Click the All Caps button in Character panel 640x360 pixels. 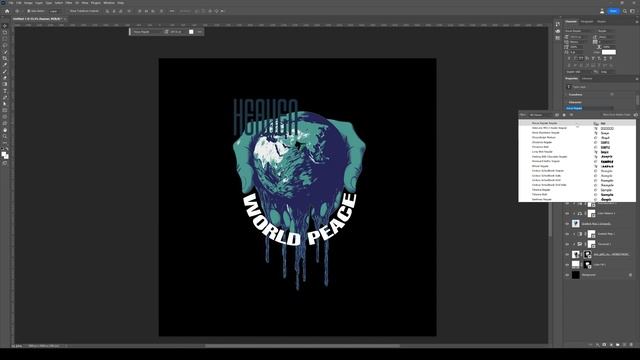tap(581, 58)
